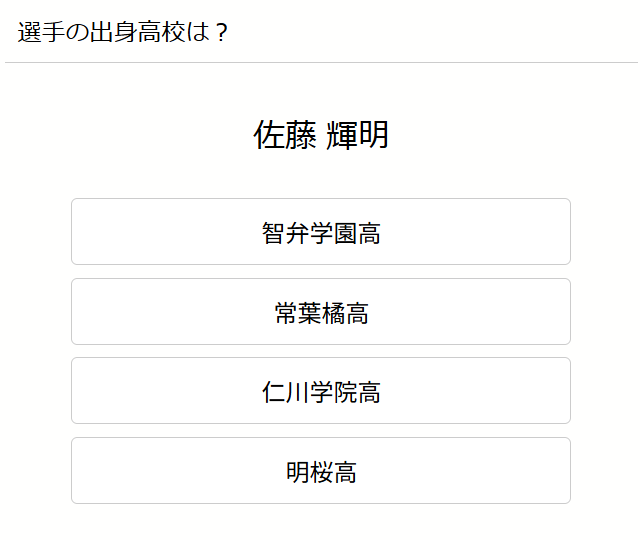This screenshot has height=540, width=640.
Task: Select the last answer option at the bottom
Action: pos(320,471)
